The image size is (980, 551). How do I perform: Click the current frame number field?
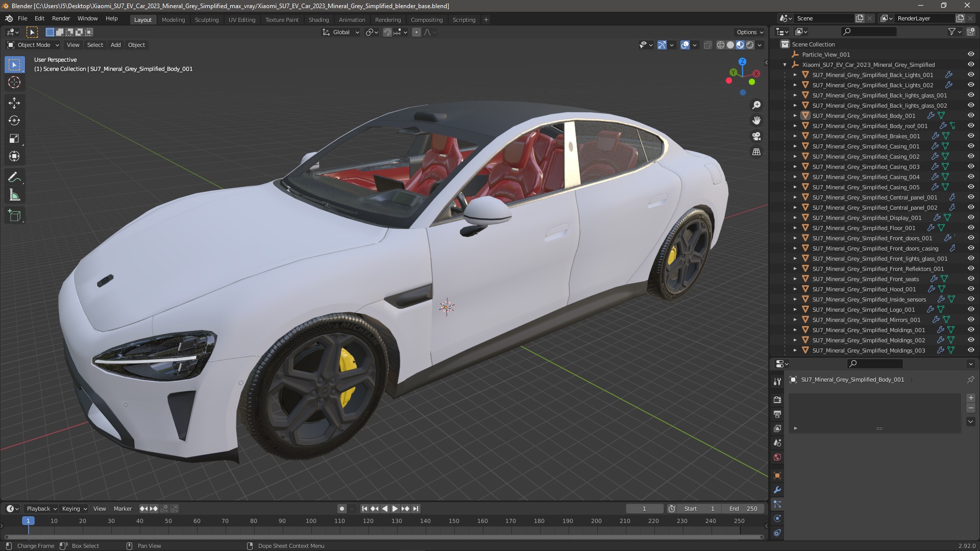tap(644, 509)
